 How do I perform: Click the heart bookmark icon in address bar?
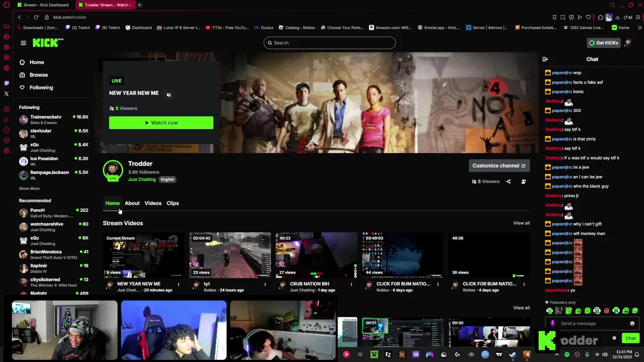pyautogui.click(x=588, y=17)
